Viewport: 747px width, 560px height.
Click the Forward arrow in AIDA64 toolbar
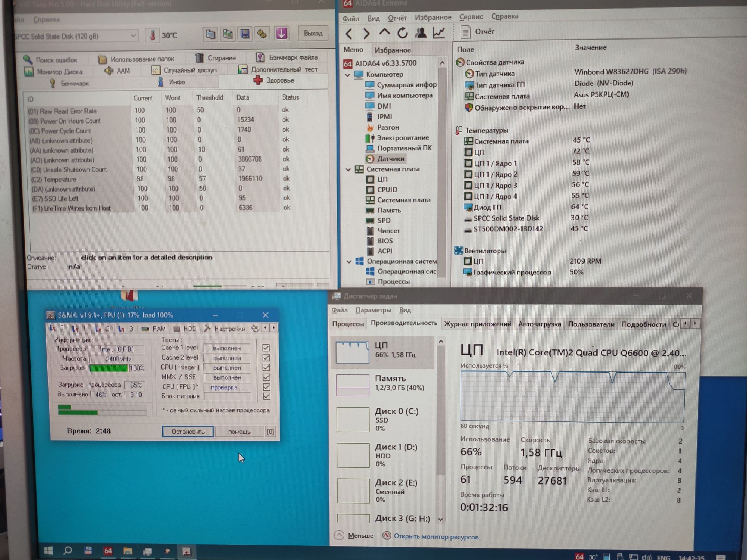366,34
